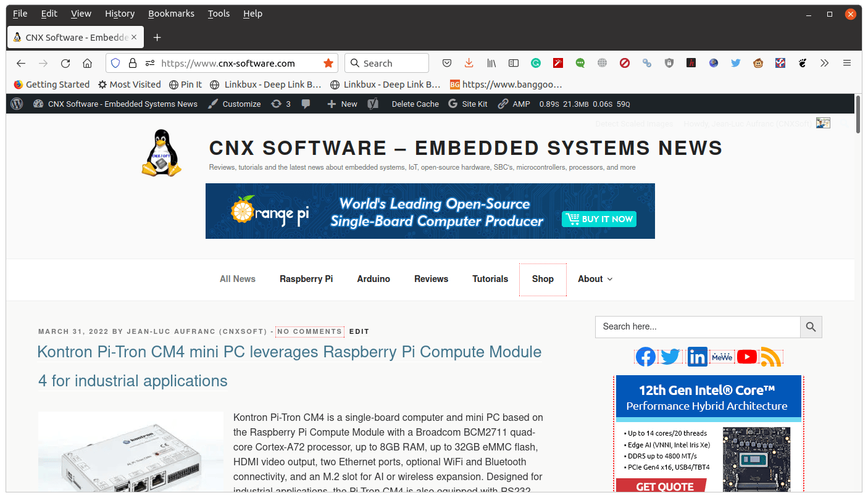Go to the Reviews menu item
This screenshot has height=498, width=868.
click(x=431, y=279)
